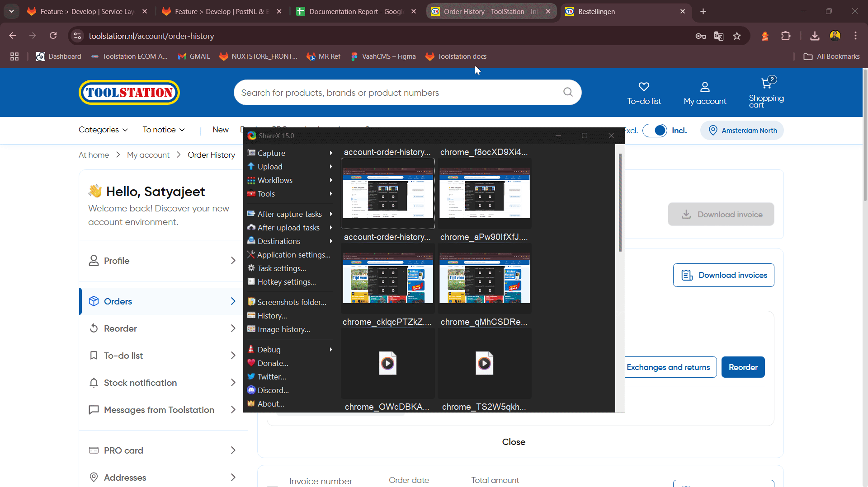Open the ShareX Screenshots folder
Image resolution: width=868 pixels, height=487 pixels.
(x=292, y=302)
